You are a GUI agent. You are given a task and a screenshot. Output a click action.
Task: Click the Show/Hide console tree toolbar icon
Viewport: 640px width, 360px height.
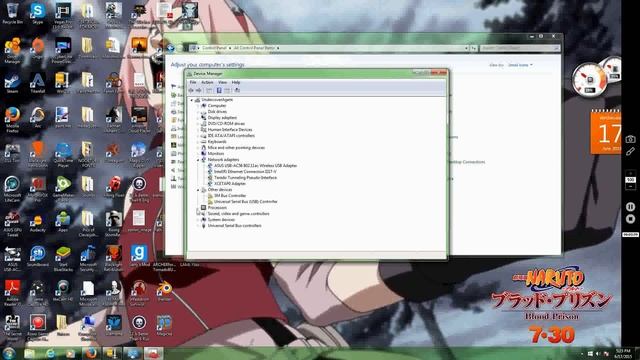(209, 90)
